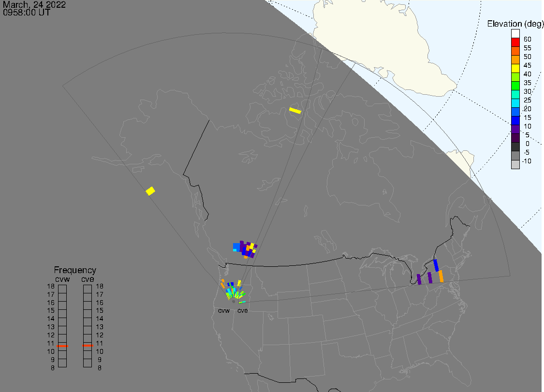Click the "cve" header under Frequency
Screen dimensions: 544x392
pyautogui.click(x=88, y=279)
